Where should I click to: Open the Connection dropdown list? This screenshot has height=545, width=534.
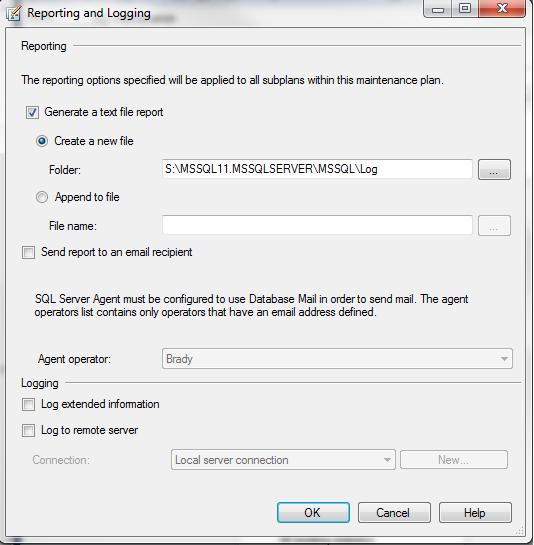point(283,460)
